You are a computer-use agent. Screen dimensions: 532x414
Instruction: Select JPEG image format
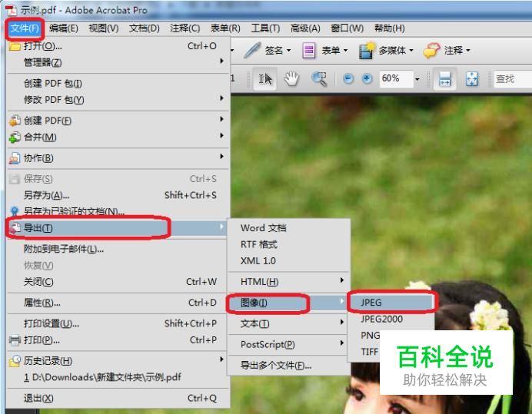(x=391, y=302)
